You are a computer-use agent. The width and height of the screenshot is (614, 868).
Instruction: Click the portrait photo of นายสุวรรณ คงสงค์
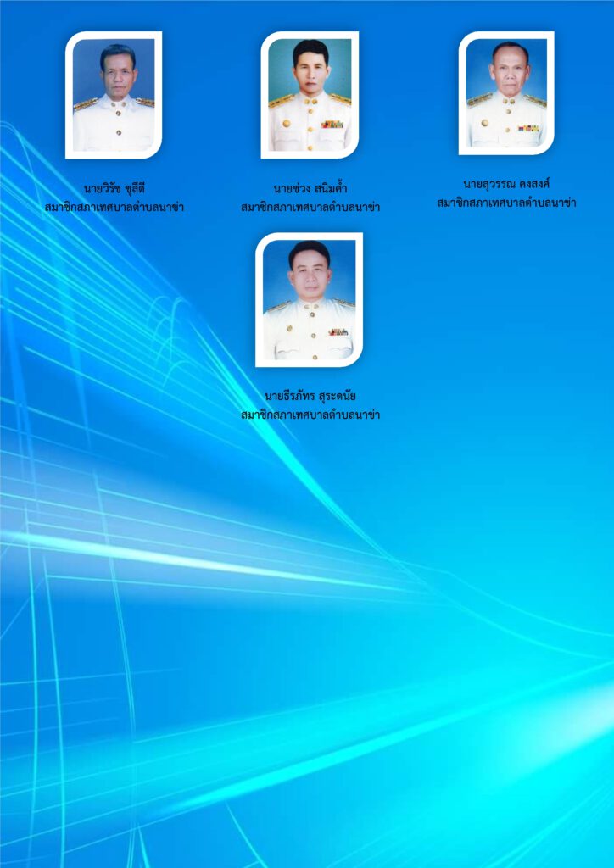[x=506, y=93]
